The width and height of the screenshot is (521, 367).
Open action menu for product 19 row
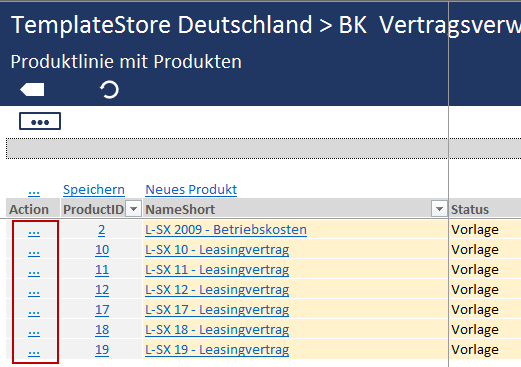tap(34, 351)
